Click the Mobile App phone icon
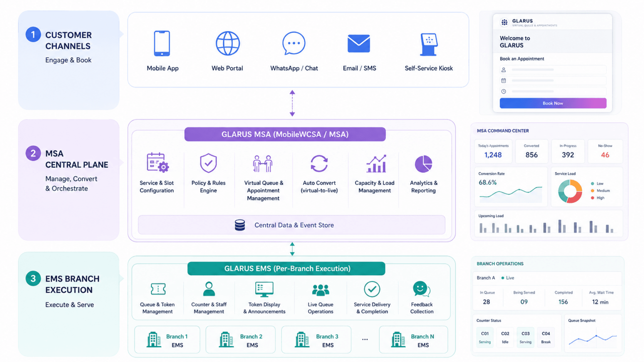The height and width of the screenshot is (362, 644). [x=162, y=43]
